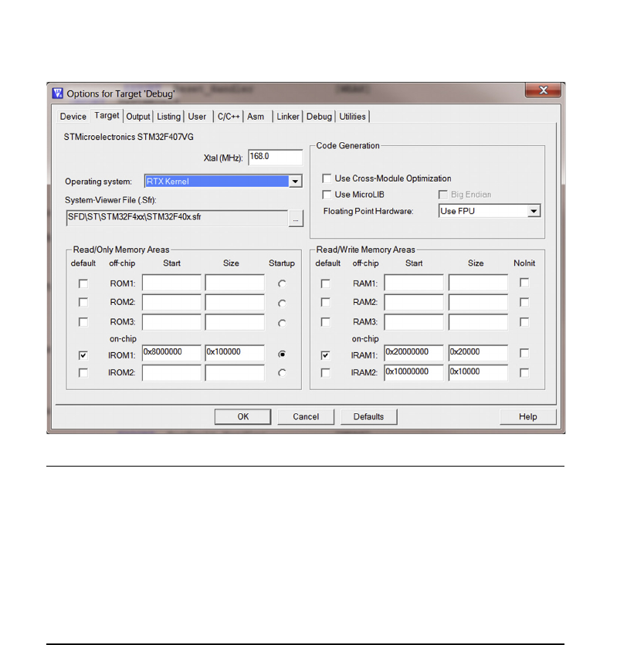Click the IROM1 Start field 0x8000000
Screen dimensions: 644x645
(171, 353)
